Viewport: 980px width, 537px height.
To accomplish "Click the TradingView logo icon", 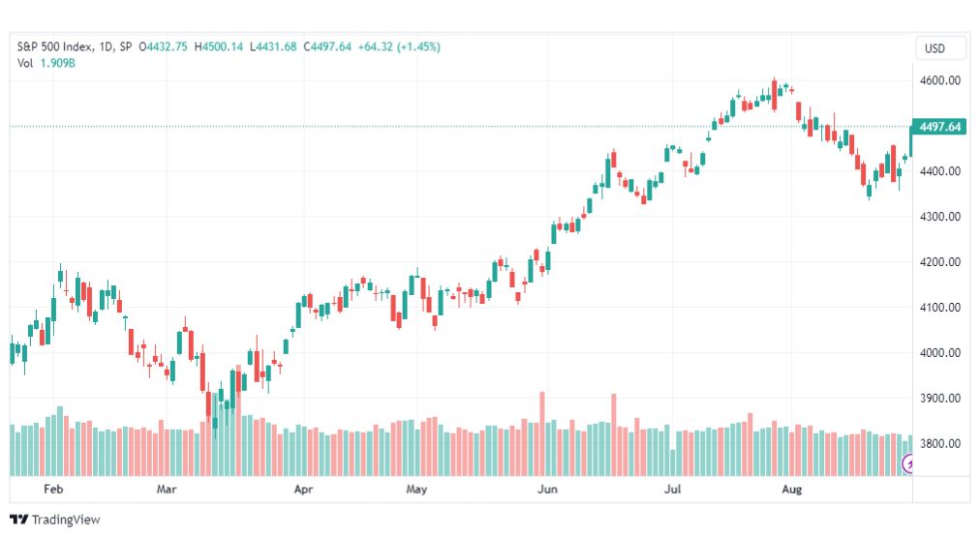I will (19, 520).
